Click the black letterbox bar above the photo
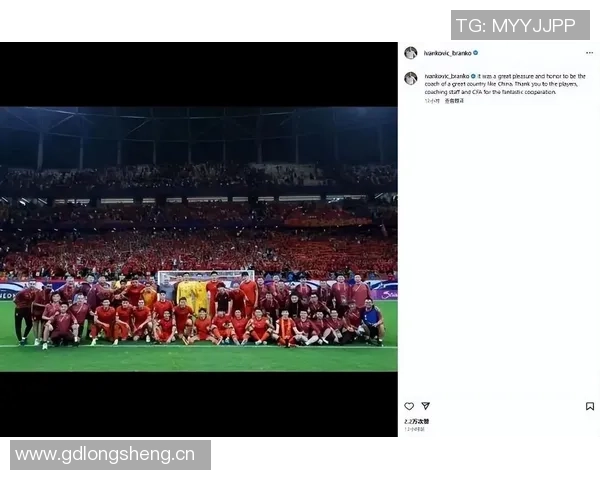Image resolution: width=600 pixels, height=480 pixels. click(x=199, y=74)
